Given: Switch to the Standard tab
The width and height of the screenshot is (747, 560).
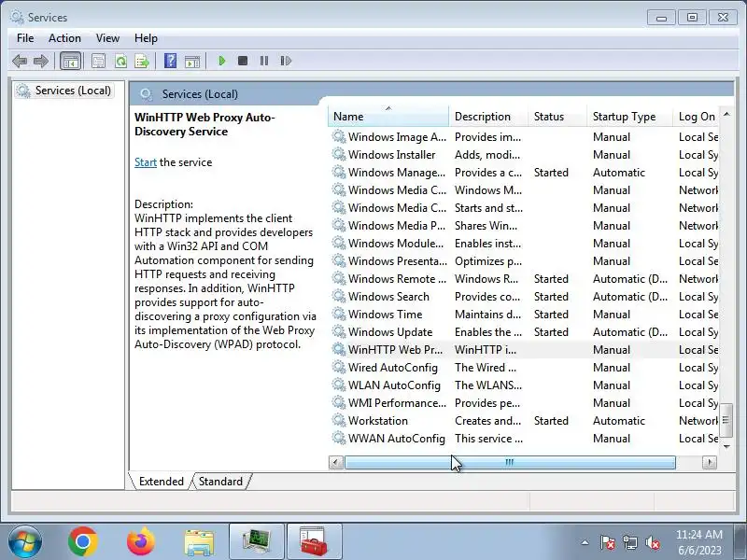Looking at the screenshot, I should click(x=220, y=482).
